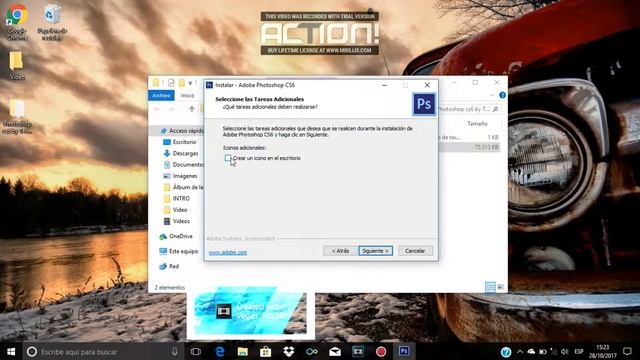The image size is (640, 360).
Task: Show hidden system tray icons chevron
Action: coord(520,351)
